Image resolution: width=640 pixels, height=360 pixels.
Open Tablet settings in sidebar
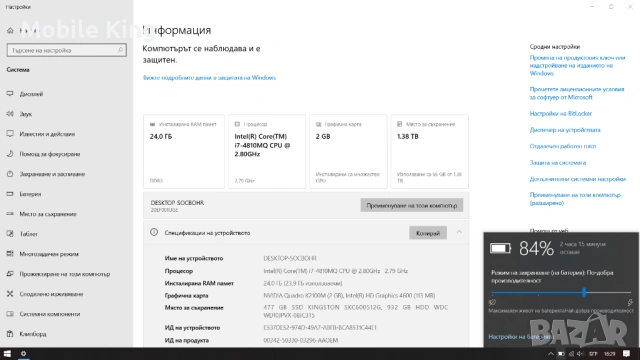click(x=29, y=234)
